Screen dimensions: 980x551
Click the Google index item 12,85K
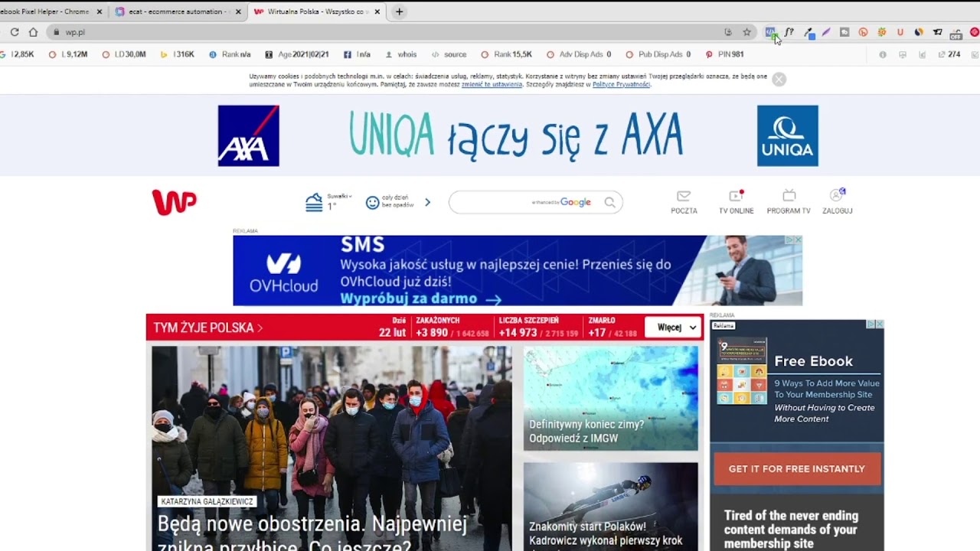(x=17, y=54)
